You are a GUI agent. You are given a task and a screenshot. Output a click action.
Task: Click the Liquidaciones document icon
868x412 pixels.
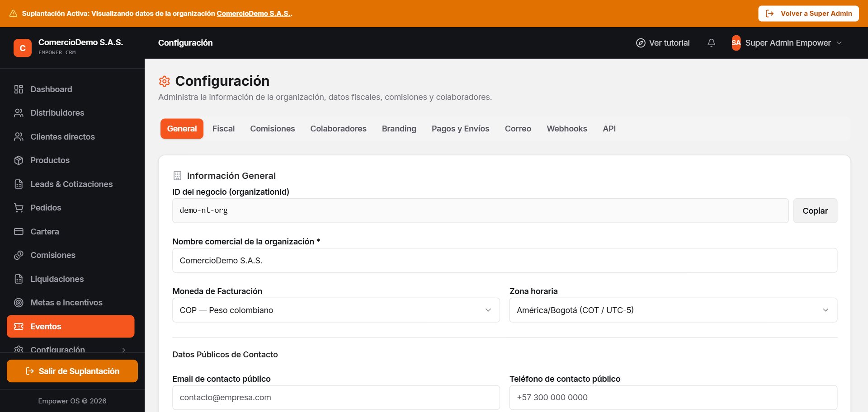click(x=19, y=279)
